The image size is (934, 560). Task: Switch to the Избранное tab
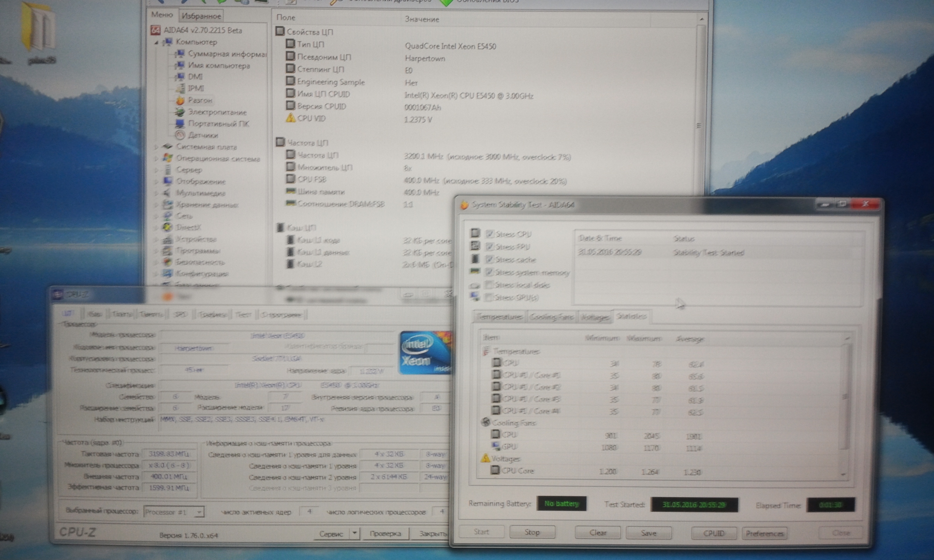(201, 16)
